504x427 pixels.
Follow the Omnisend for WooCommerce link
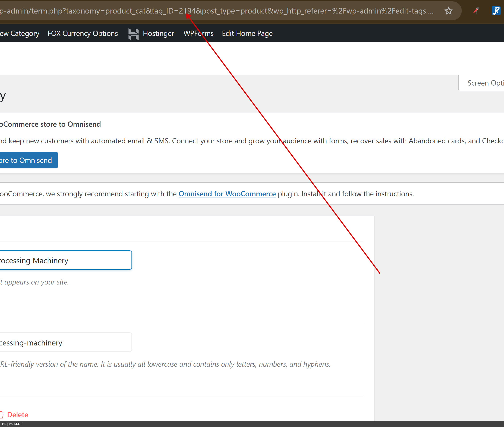pos(227,194)
